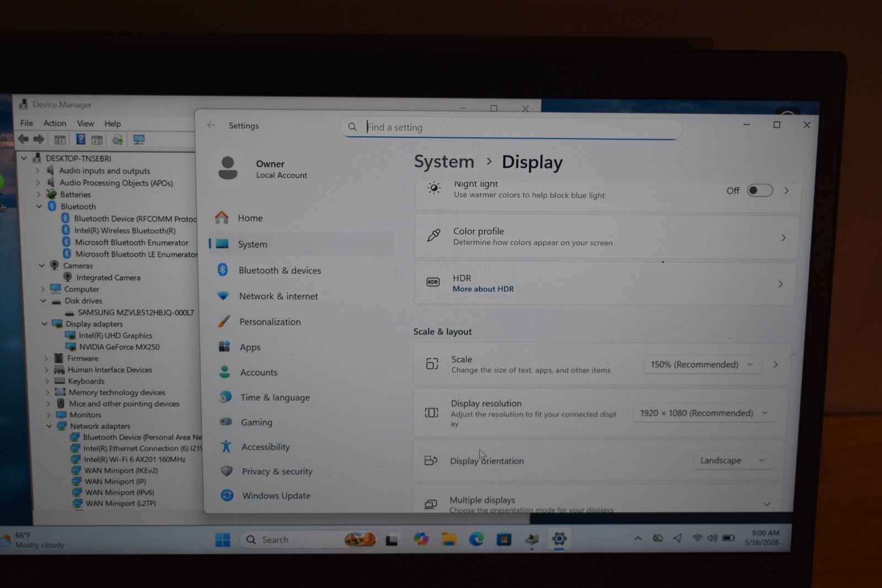Click the weather widget showing Mostly cloudy
882x588 pixels.
(x=33, y=540)
